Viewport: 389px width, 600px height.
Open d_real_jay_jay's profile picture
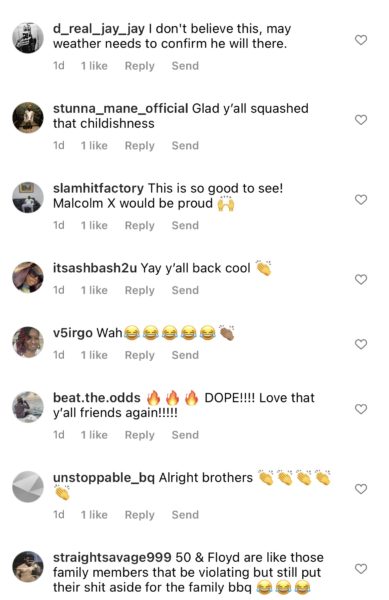coord(28,38)
